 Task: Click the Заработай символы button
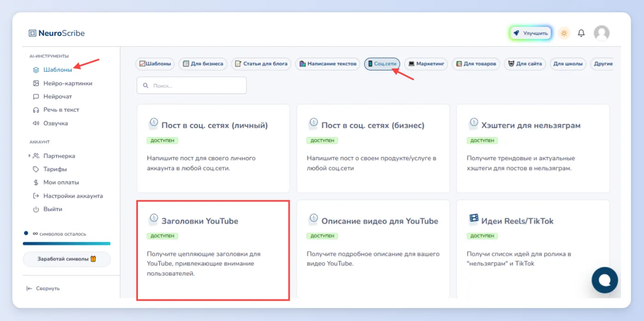click(67, 259)
